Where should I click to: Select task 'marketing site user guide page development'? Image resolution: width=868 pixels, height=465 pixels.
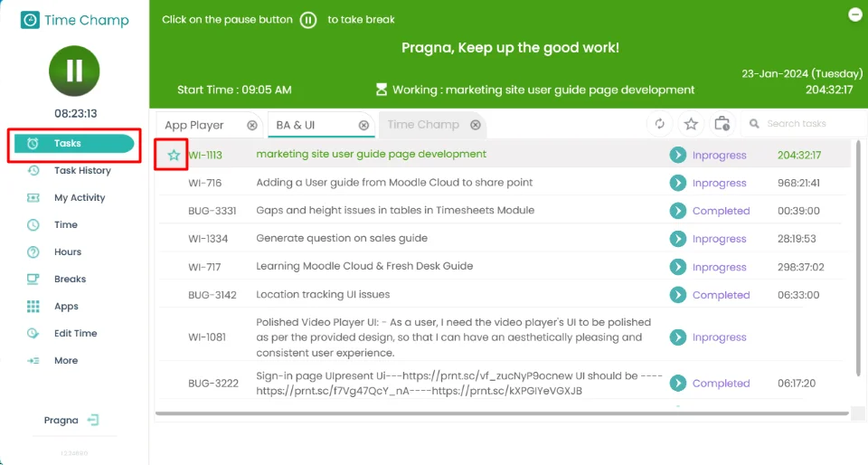(x=371, y=155)
